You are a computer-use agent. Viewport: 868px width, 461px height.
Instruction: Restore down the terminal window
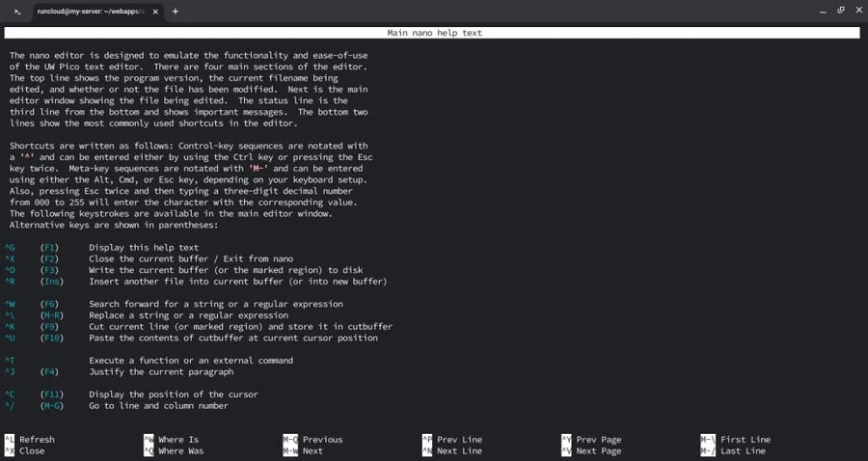(823, 11)
